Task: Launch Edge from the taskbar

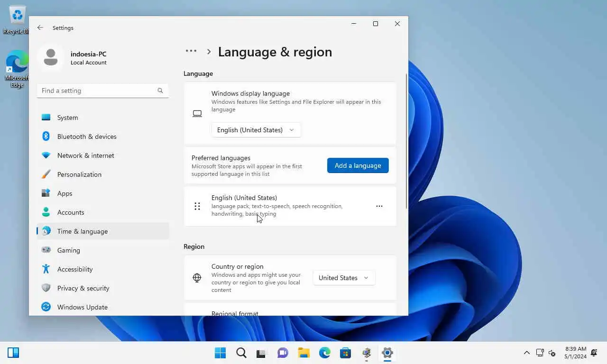Action: pyautogui.click(x=325, y=353)
